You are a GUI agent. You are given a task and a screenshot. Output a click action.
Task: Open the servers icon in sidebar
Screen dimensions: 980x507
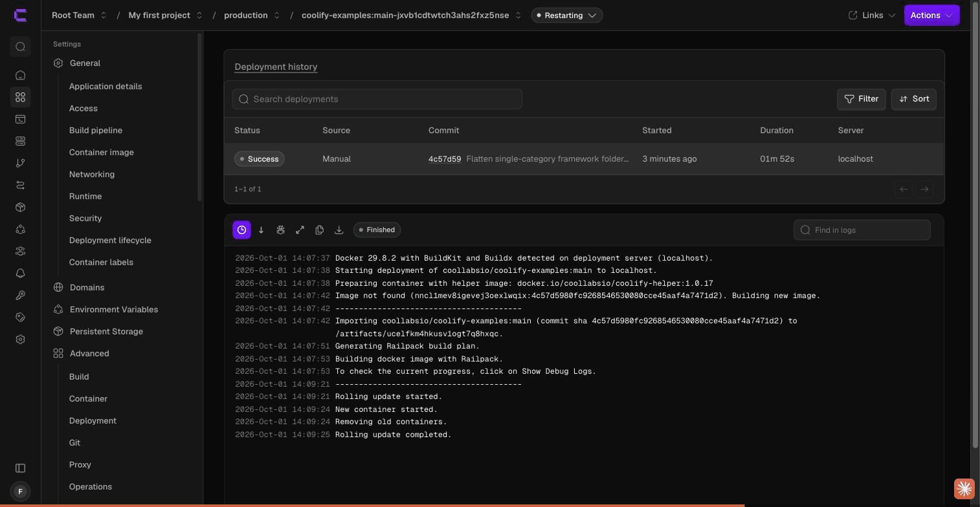pyautogui.click(x=20, y=141)
